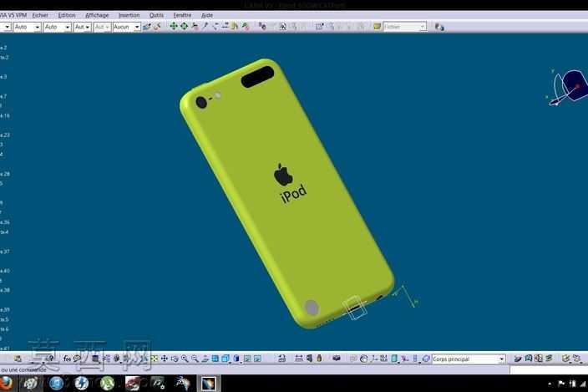Viewport: 588px width, 392px height.
Task: Open the Edition menu
Action: [x=67, y=15]
